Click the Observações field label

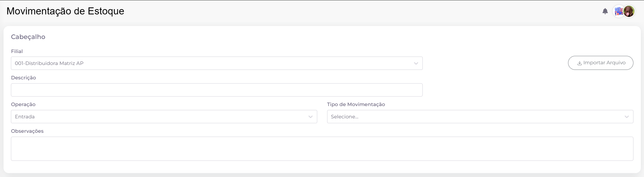click(27, 131)
